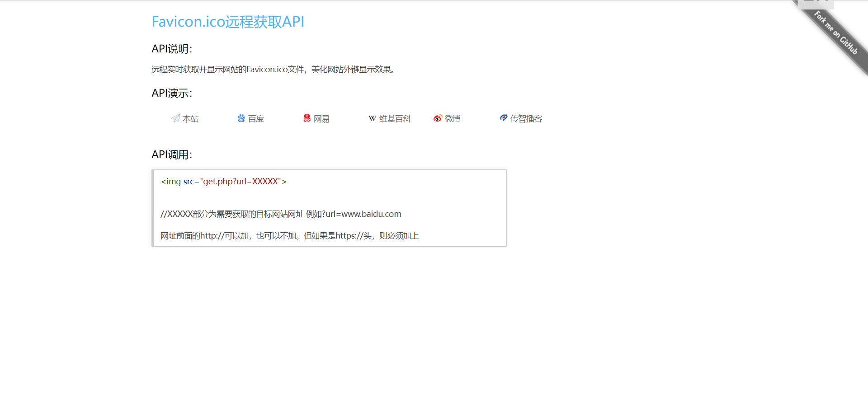Open the 维基百科 demo link

pos(395,118)
